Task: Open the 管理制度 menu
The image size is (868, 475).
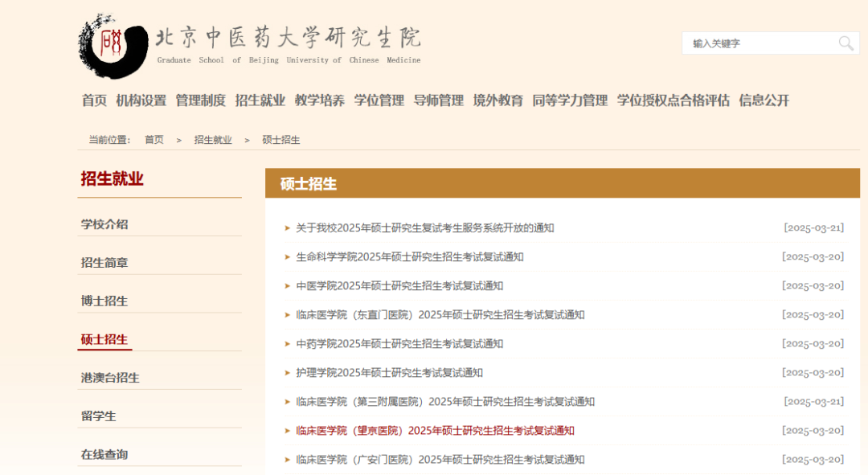Action: click(x=200, y=100)
